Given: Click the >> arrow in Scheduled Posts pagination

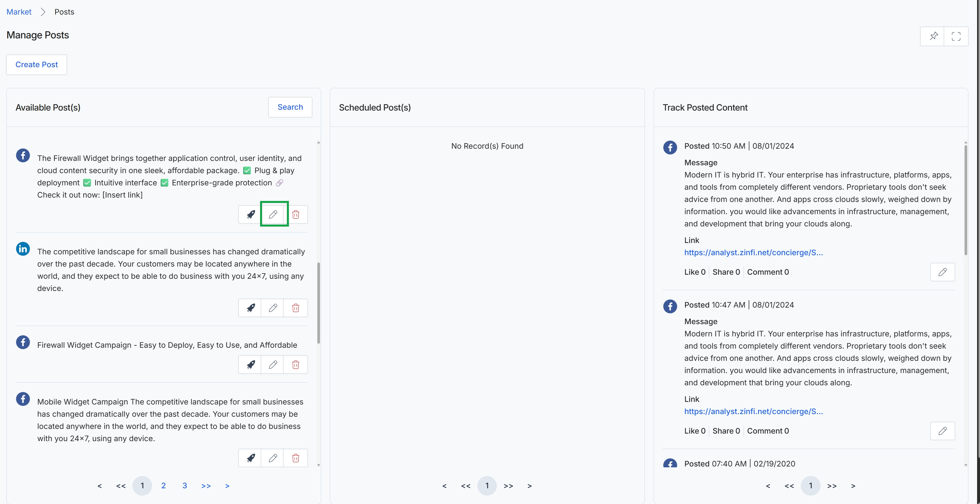Looking at the screenshot, I should pyautogui.click(x=508, y=486).
